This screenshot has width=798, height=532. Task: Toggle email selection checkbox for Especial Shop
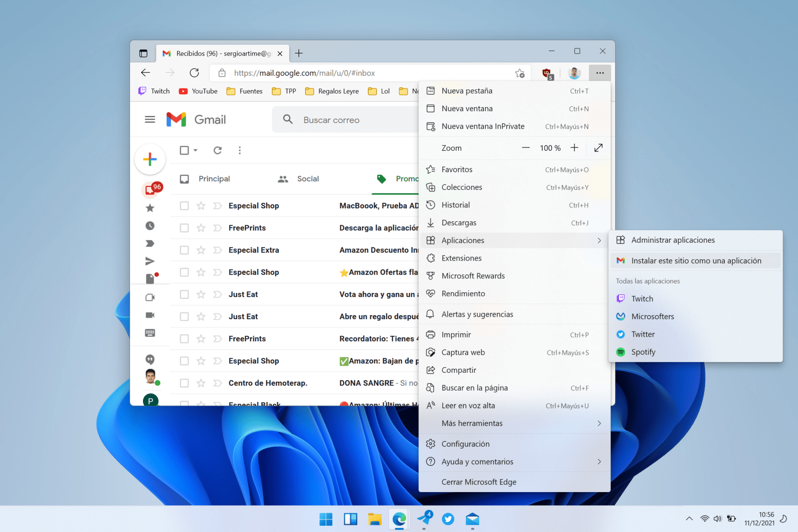coord(184,205)
